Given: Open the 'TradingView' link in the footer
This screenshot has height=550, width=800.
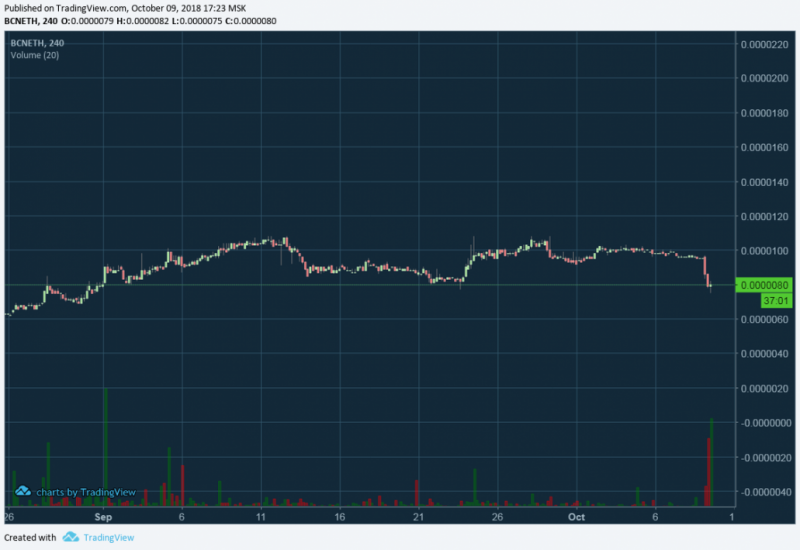Looking at the screenshot, I should pos(109,537).
